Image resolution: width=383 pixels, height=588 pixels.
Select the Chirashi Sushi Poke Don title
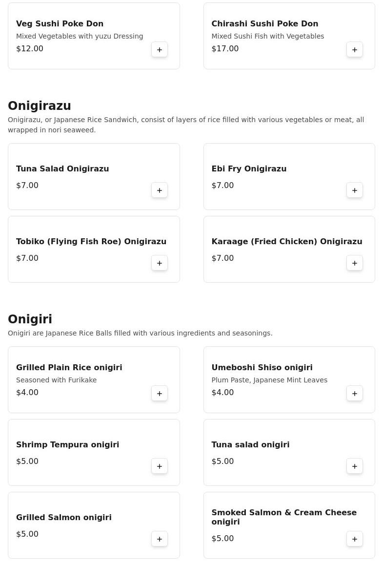(264, 23)
